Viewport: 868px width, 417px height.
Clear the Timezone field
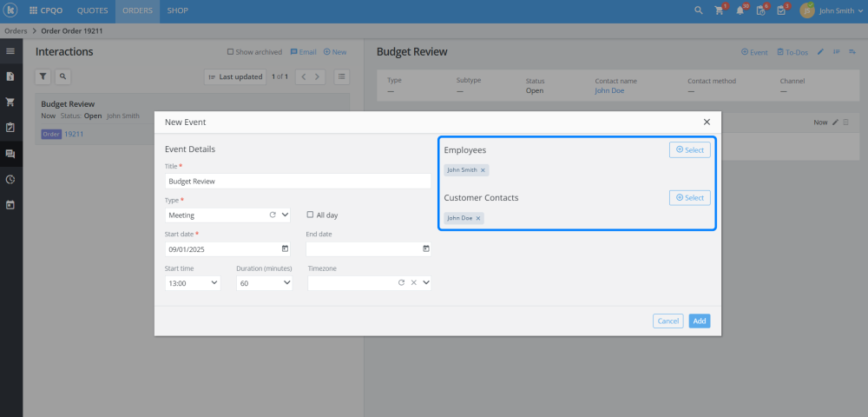[414, 282]
